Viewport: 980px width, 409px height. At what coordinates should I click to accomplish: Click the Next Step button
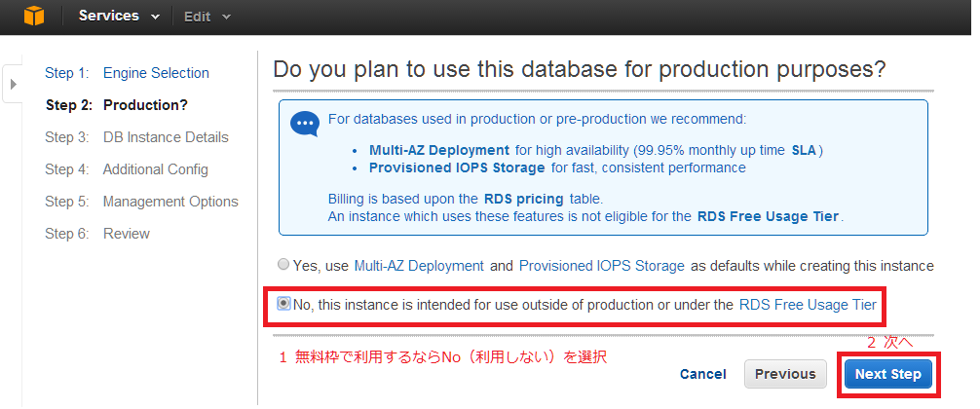click(x=887, y=374)
